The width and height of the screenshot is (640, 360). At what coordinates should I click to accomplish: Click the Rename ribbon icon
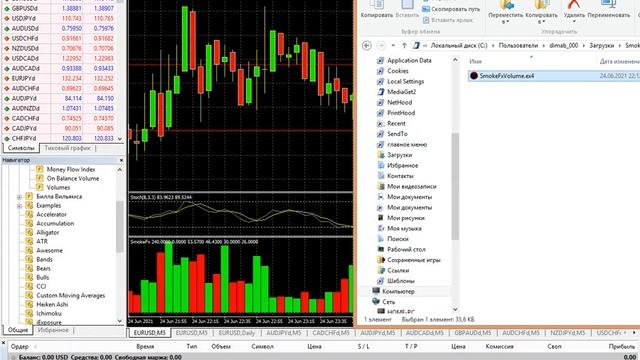point(609,4)
